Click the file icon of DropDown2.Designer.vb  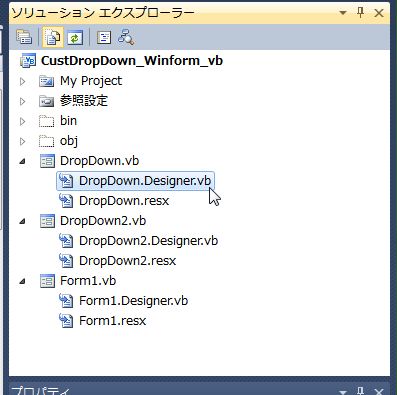(66, 241)
